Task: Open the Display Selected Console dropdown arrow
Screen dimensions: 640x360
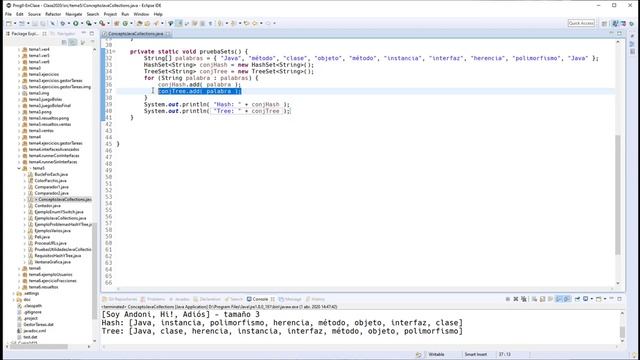Action: (592, 299)
